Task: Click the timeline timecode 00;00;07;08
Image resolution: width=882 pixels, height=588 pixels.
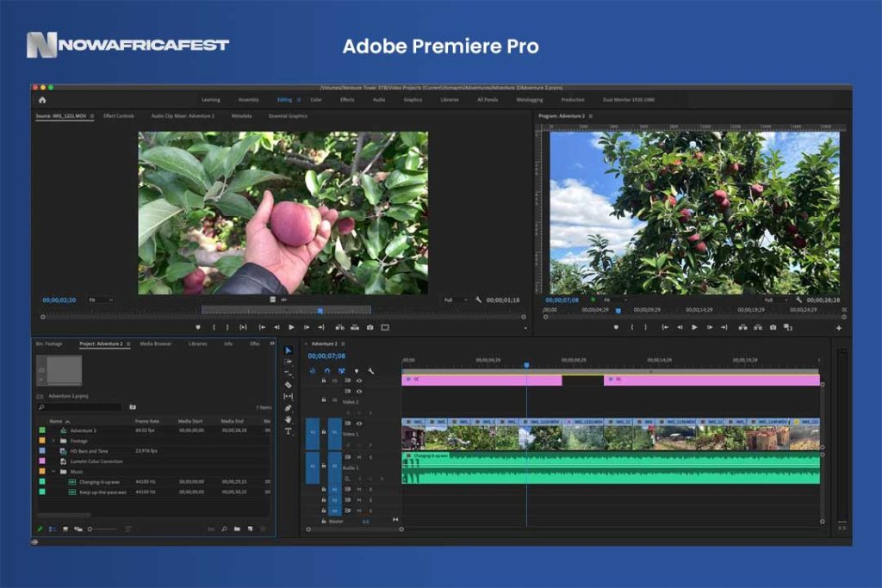Action: pos(326,356)
